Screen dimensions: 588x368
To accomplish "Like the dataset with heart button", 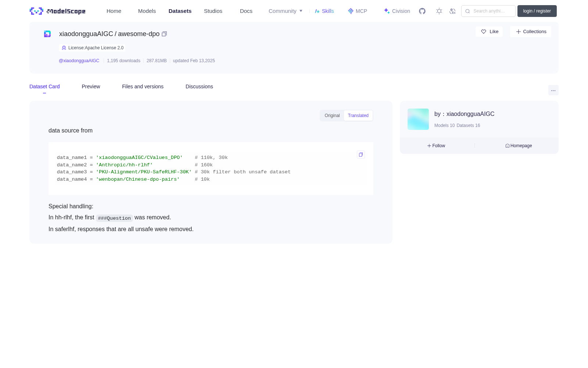I will coord(489,32).
